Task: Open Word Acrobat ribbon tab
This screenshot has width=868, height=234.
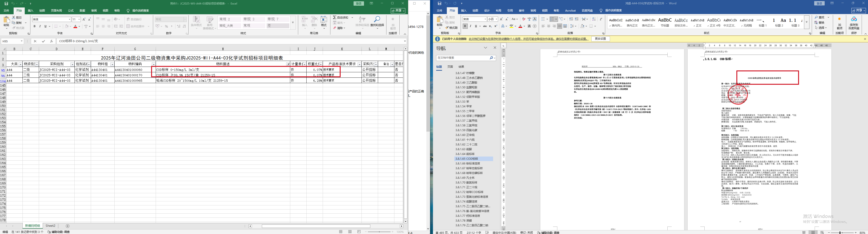Action: point(570,11)
